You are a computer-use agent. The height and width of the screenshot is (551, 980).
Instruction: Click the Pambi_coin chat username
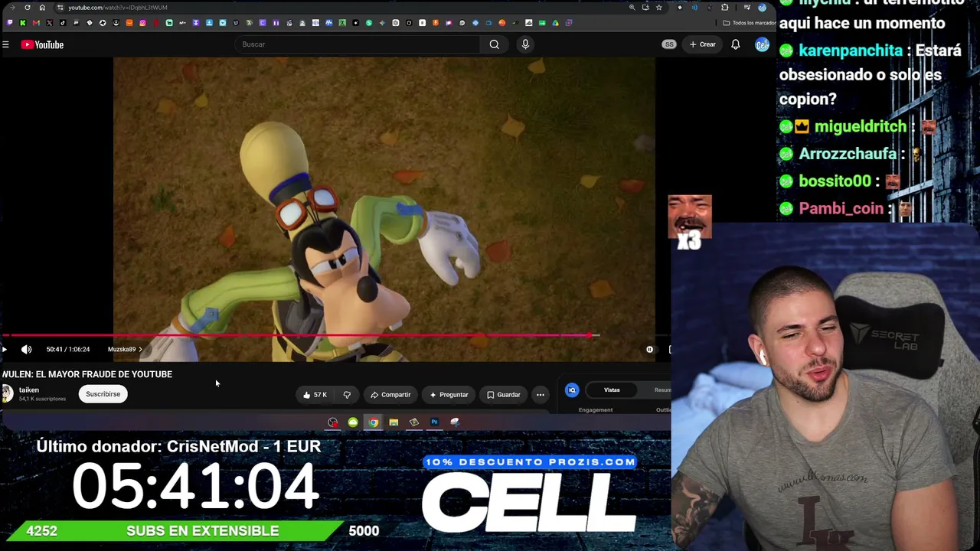click(x=841, y=208)
